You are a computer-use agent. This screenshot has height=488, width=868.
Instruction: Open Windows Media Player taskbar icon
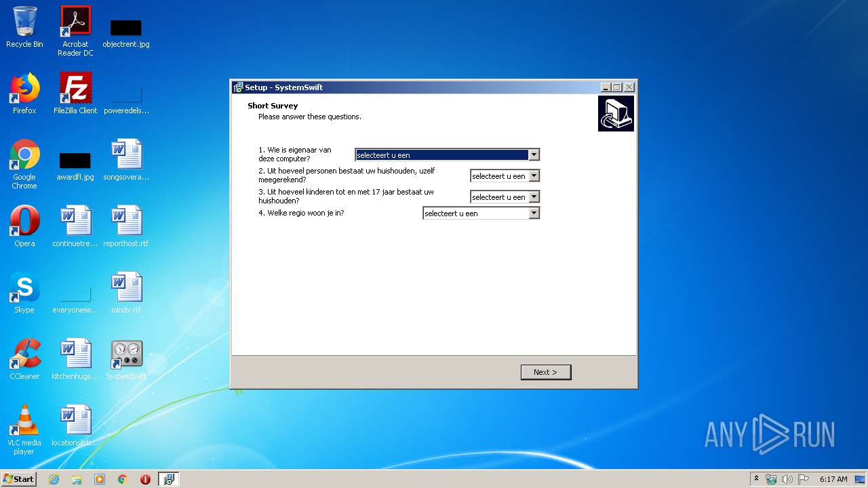pos(100,479)
